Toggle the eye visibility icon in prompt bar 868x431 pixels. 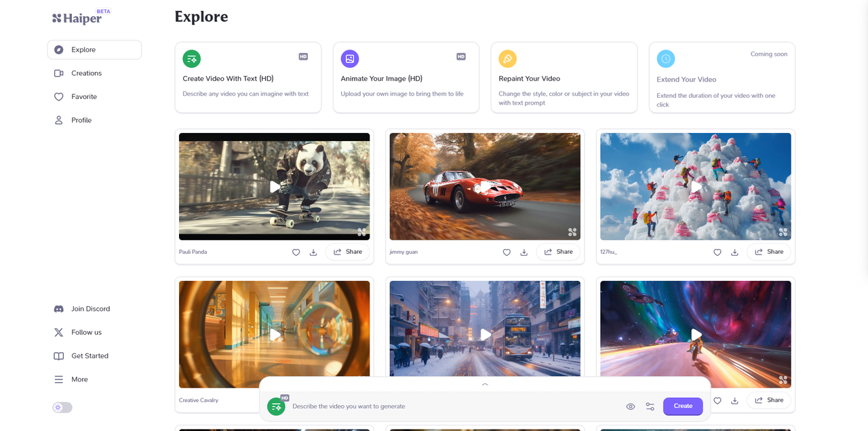coord(630,407)
